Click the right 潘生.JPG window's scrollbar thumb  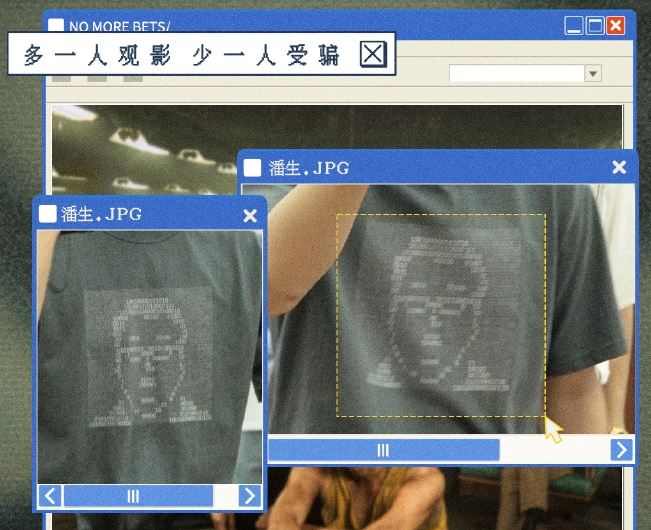384,450
